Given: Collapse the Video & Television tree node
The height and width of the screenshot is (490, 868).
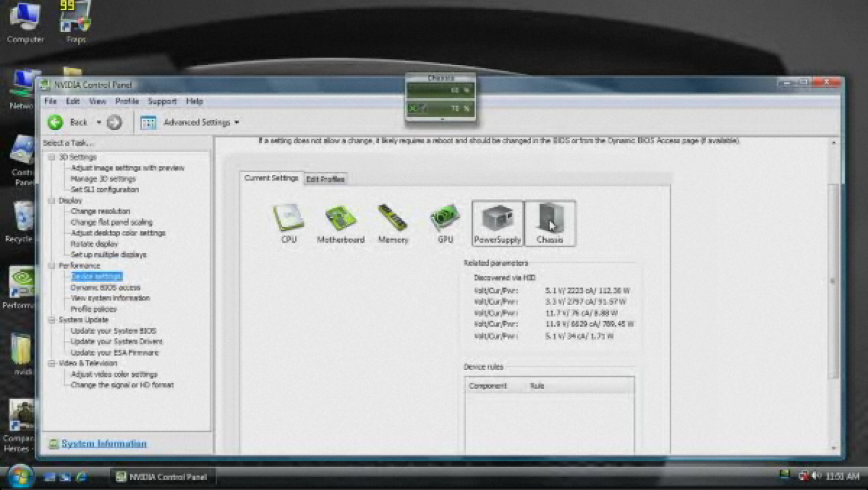Looking at the screenshot, I should click(52, 363).
